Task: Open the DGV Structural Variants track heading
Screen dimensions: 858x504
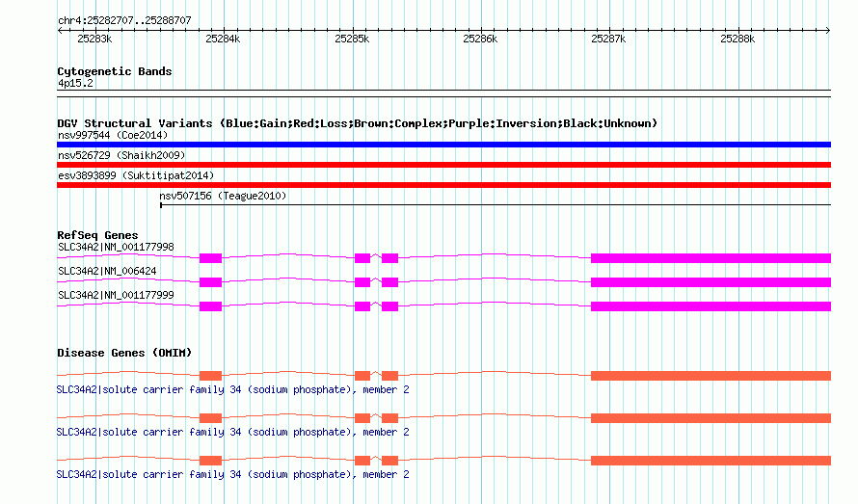Action: 357,123
